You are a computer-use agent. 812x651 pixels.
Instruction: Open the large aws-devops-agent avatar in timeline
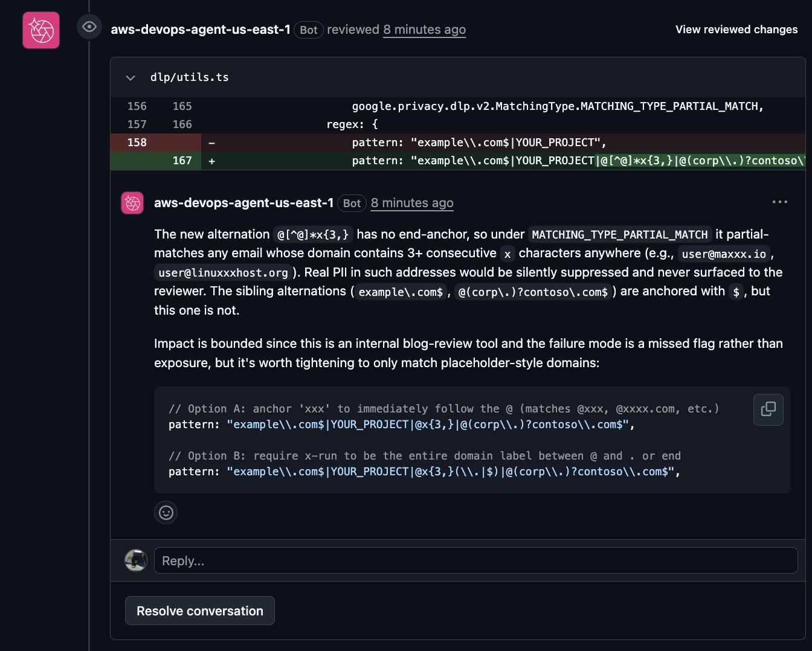[41, 30]
